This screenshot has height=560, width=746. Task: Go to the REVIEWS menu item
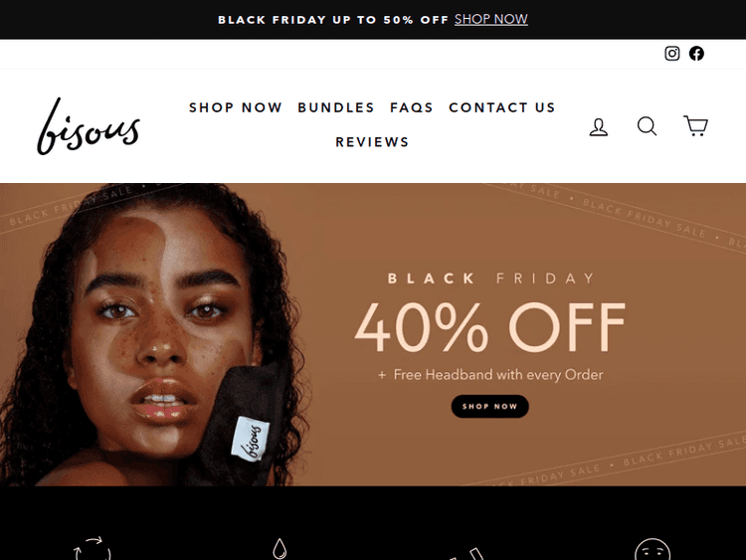point(372,142)
